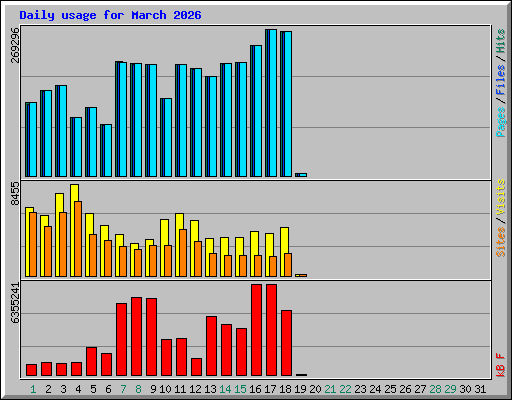Click the chart title 'Daily usage for March 2026'
Screen dimensions: 512x400
tap(110, 15)
